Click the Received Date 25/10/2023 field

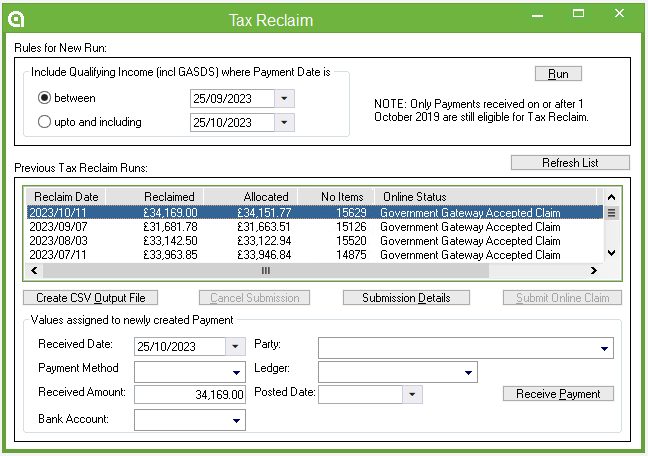tap(180, 346)
